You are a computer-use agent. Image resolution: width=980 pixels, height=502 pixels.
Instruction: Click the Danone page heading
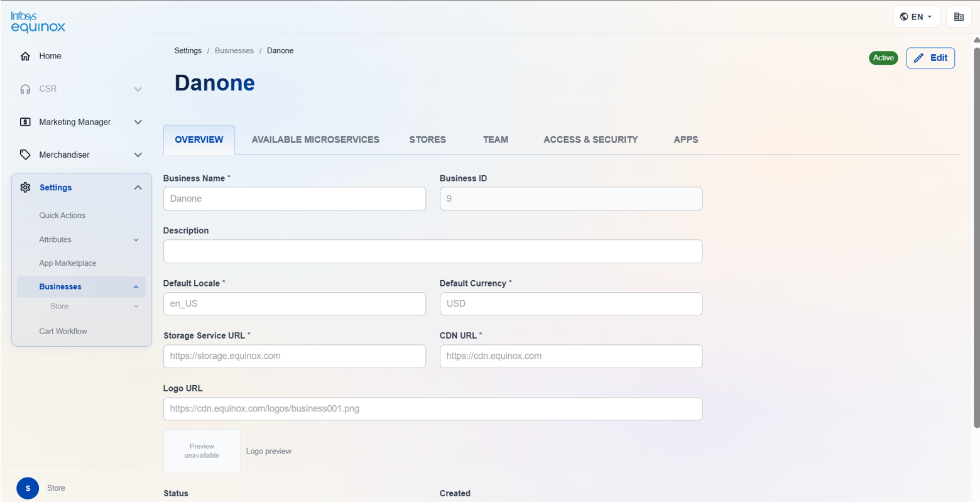tap(215, 83)
